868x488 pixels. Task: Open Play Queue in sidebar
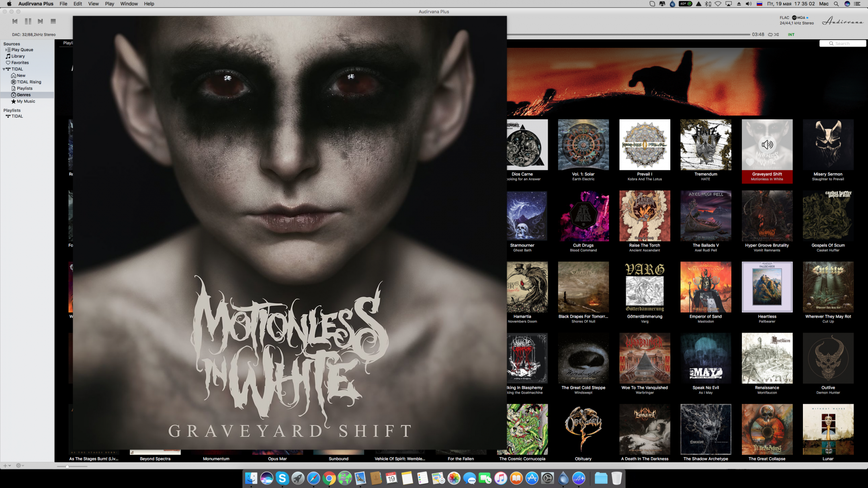(22, 50)
